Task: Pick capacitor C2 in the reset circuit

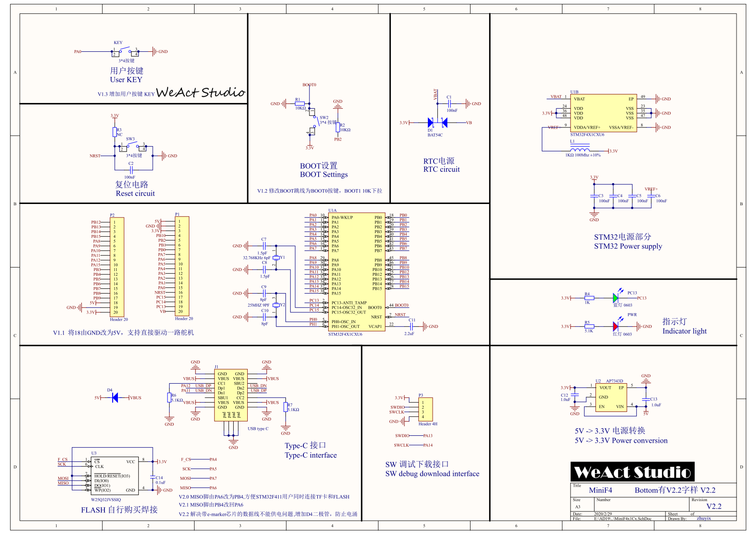Action: coord(131,170)
